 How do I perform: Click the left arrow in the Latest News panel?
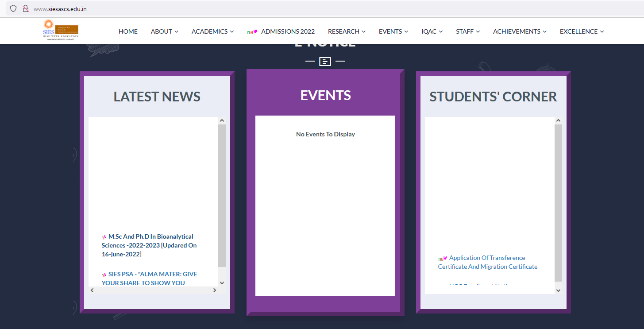(x=92, y=290)
